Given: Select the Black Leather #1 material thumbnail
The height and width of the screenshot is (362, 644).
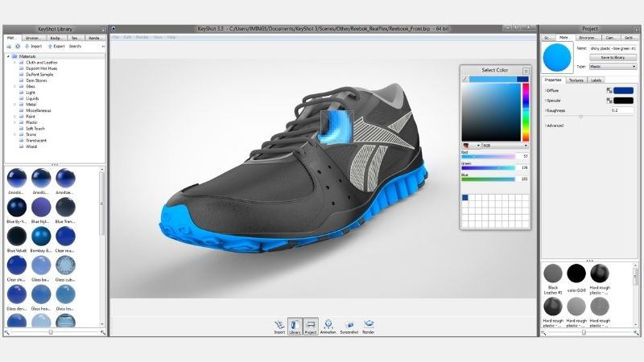Looking at the screenshot, I should click(x=553, y=273).
